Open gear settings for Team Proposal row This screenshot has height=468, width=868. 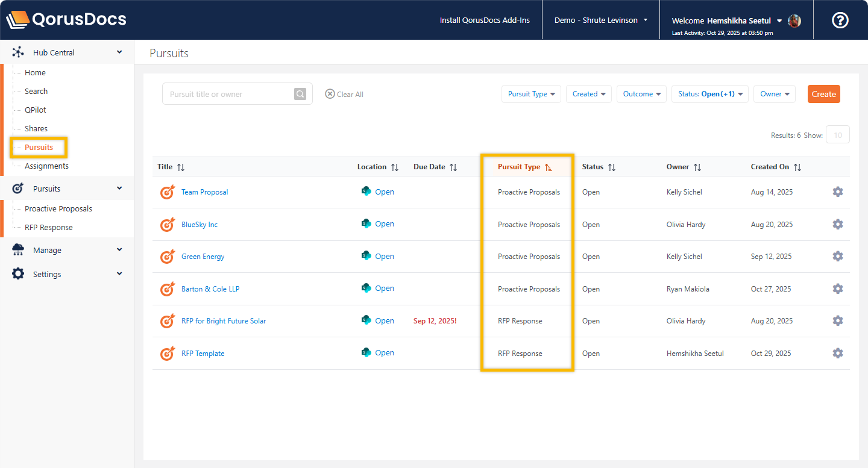click(x=837, y=192)
